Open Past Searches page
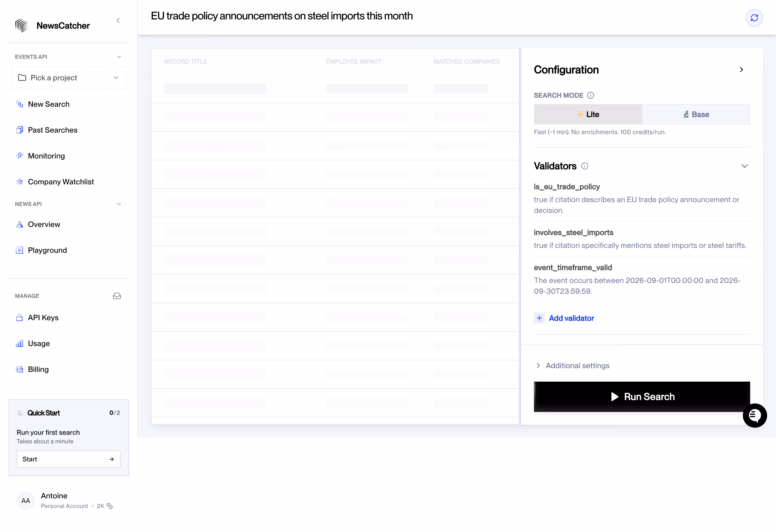776x532 pixels. (53, 130)
